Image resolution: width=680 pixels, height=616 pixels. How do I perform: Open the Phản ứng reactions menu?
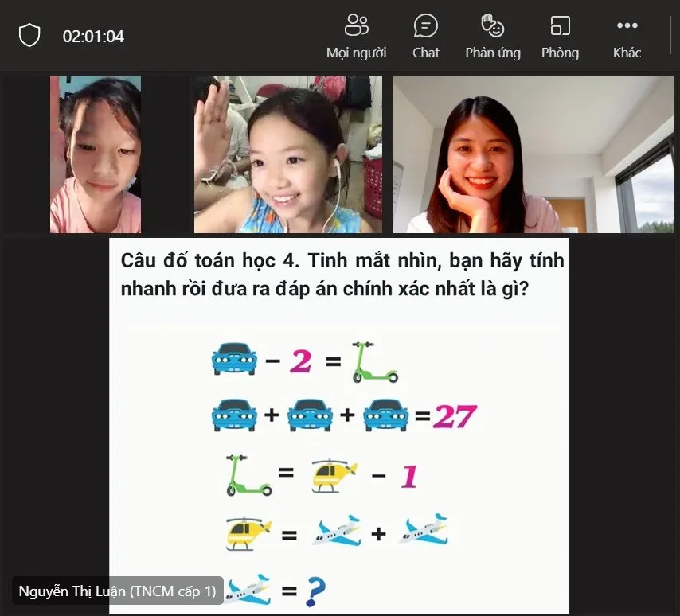click(492, 33)
